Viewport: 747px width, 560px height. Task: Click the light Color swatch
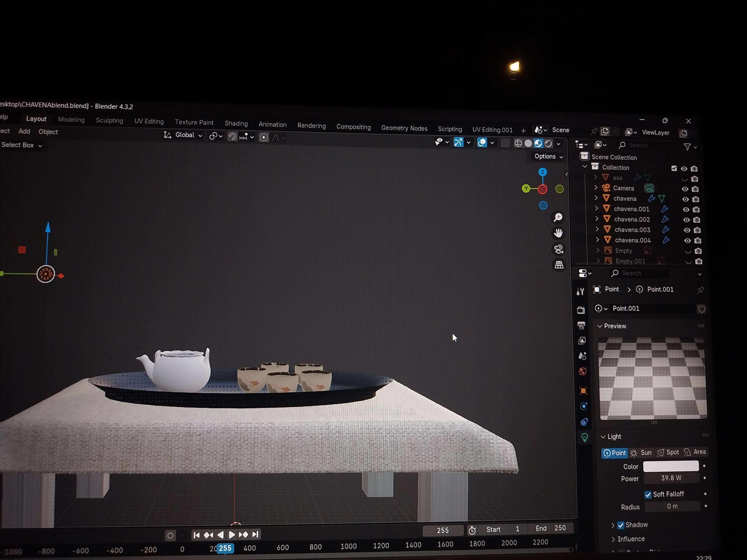tap(671, 466)
